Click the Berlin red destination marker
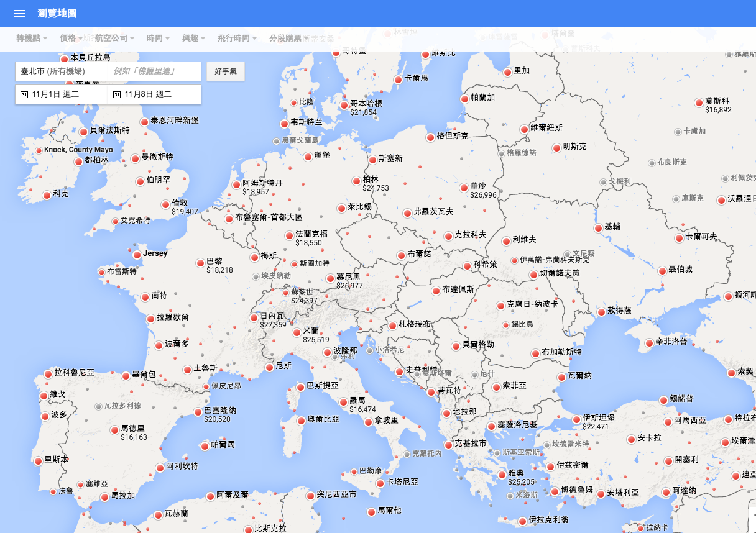 point(356,181)
